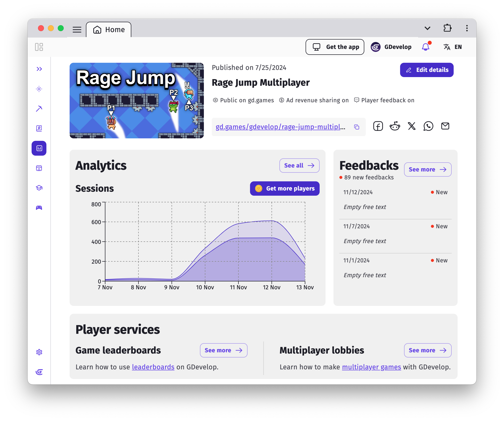Open the three-dot options menu
This screenshot has height=421, width=504.
(x=467, y=28)
